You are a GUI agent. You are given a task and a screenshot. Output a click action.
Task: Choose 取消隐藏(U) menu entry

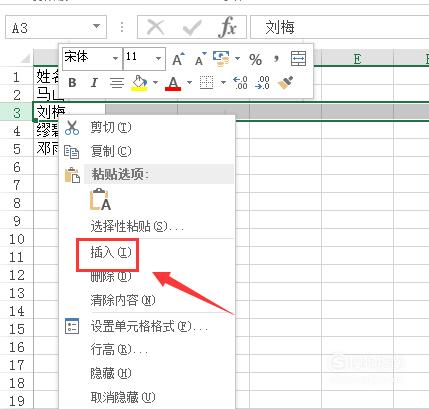coord(123,397)
